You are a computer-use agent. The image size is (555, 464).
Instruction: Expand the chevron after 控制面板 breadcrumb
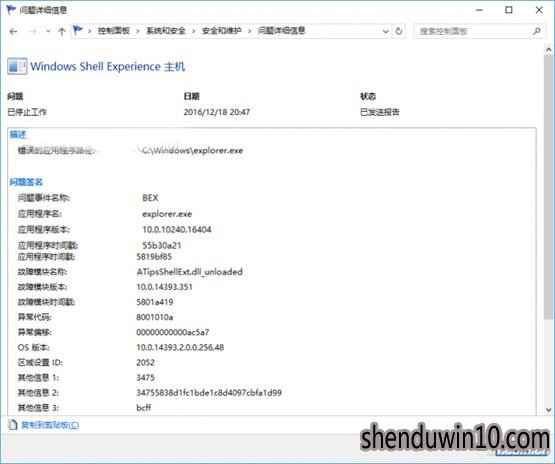(x=138, y=31)
